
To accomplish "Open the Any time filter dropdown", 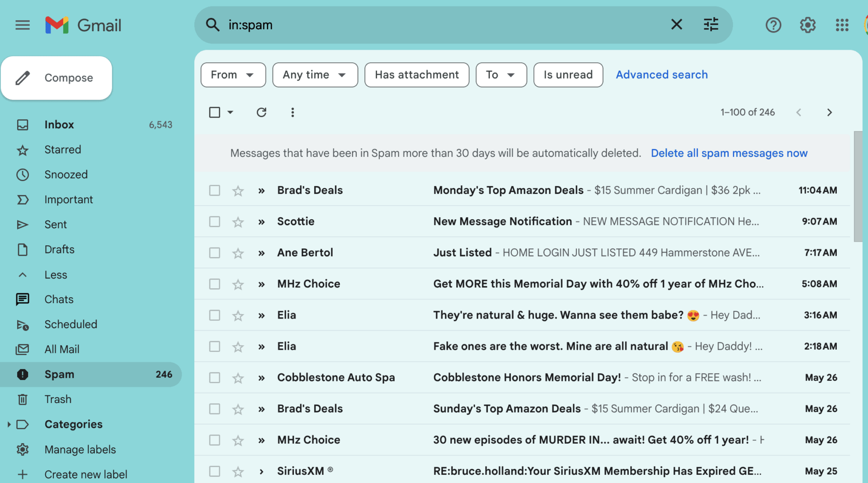I will point(315,75).
